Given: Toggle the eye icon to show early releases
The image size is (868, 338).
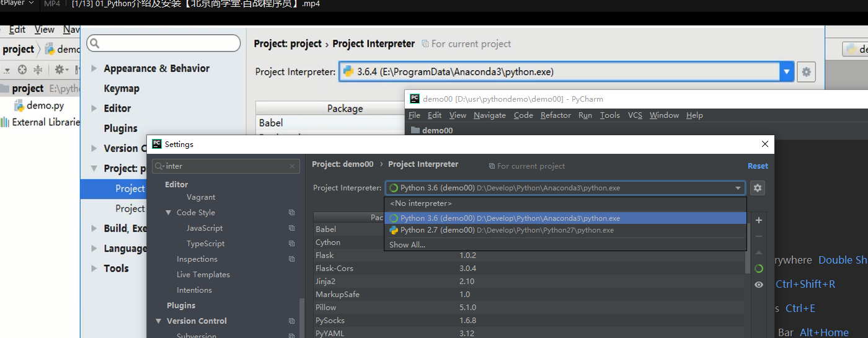Looking at the screenshot, I should (759, 285).
